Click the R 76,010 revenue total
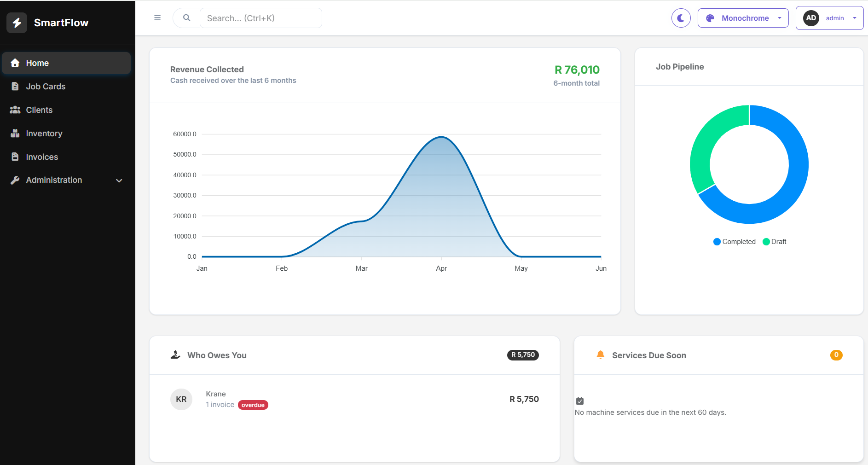This screenshot has height=465, width=868. click(x=577, y=70)
